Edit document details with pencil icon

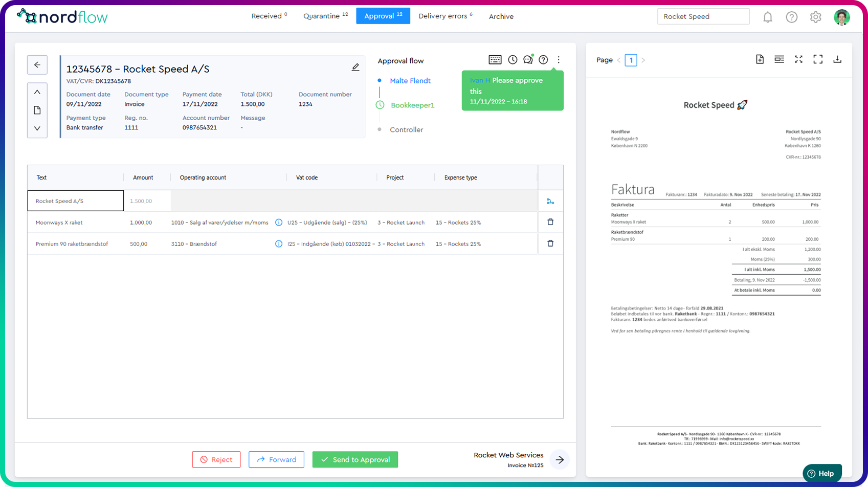pos(355,68)
